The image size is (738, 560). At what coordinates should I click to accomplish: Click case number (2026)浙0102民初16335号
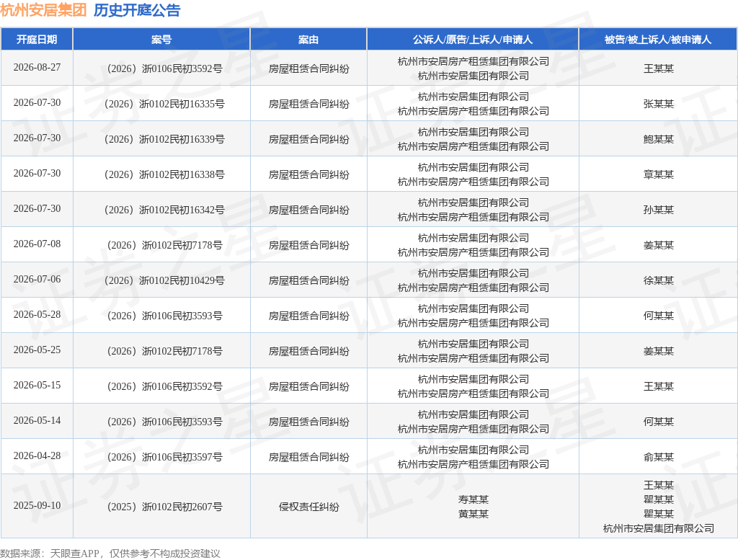(164, 104)
